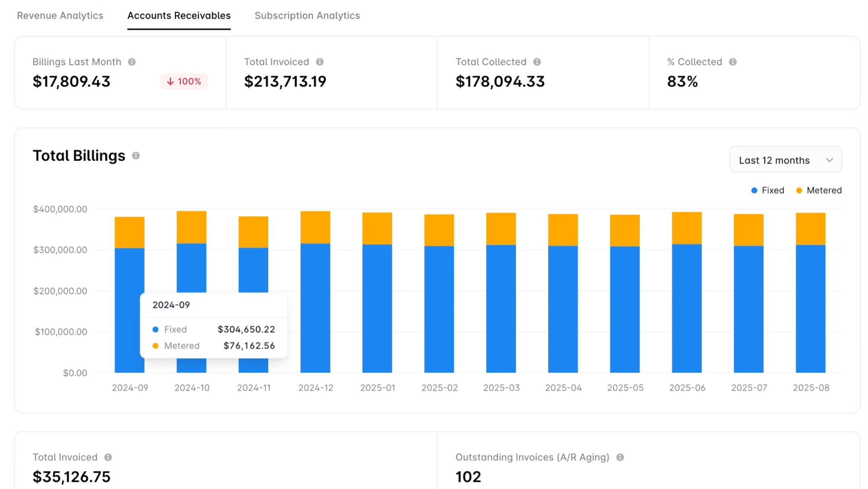Switch to Revenue Analytics tab
The width and height of the screenshot is (868, 489).
60,16
